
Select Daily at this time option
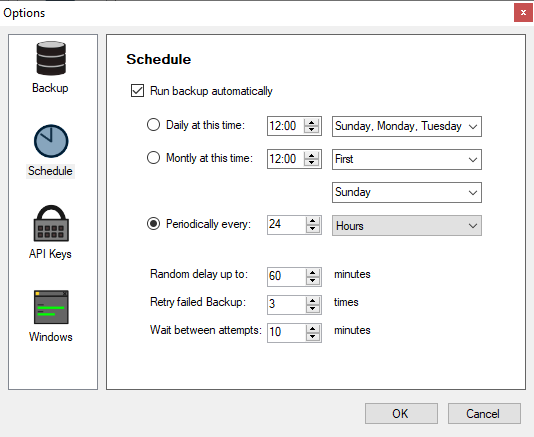[x=153, y=125]
